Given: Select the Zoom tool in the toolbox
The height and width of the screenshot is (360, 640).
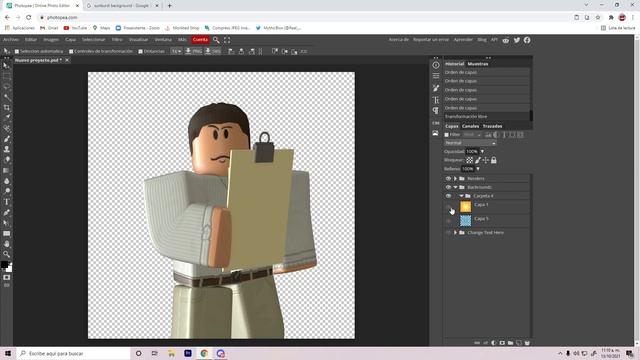Looking at the screenshot, I should coord(7,254).
